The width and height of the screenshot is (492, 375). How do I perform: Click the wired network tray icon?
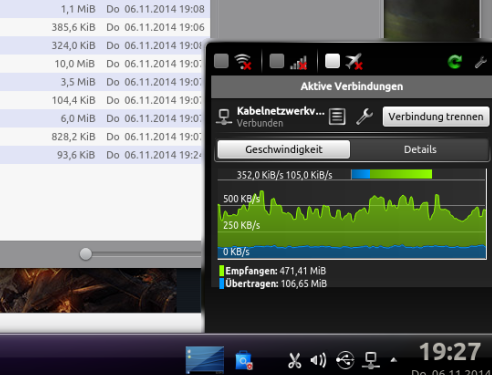click(x=371, y=360)
